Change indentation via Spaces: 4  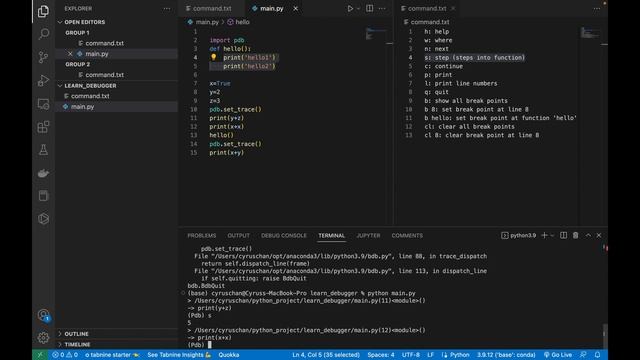pos(381,355)
